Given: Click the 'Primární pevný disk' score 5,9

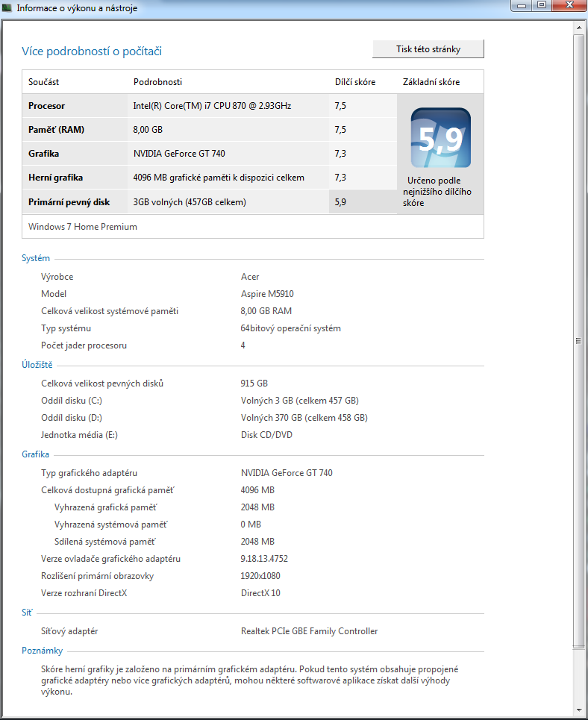Looking at the screenshot, I should [x=340, y=201].
